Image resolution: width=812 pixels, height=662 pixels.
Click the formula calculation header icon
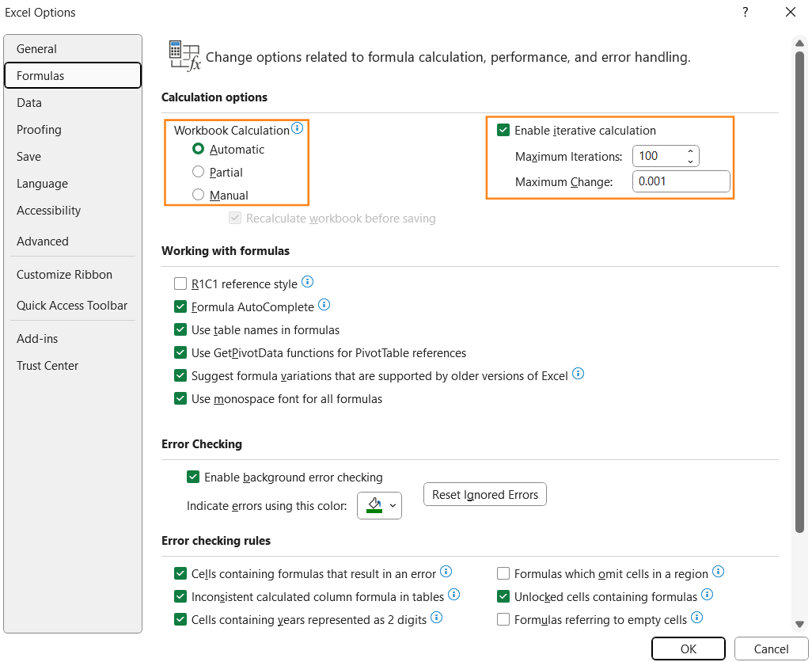click(x=184, y=56)
